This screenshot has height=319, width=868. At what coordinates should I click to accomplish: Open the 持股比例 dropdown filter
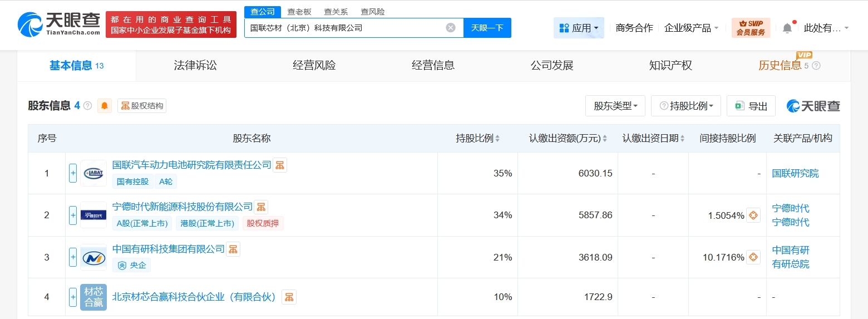click(685, 106)
